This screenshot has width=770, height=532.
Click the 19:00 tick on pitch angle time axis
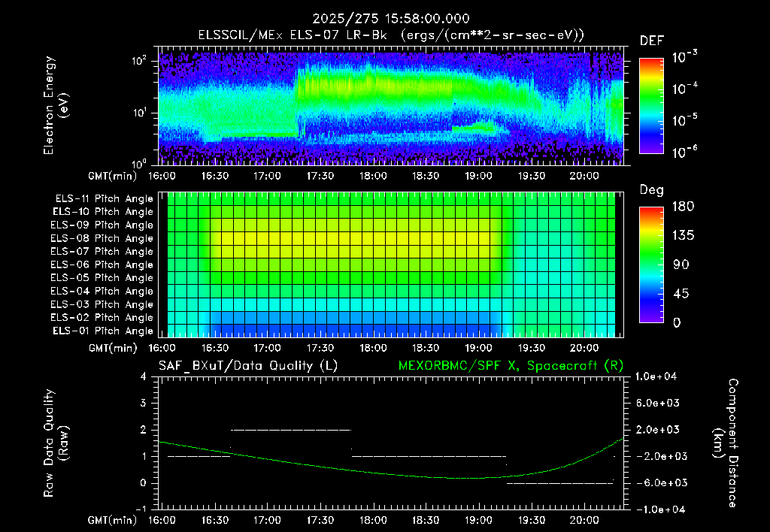(x=478, y=348)
